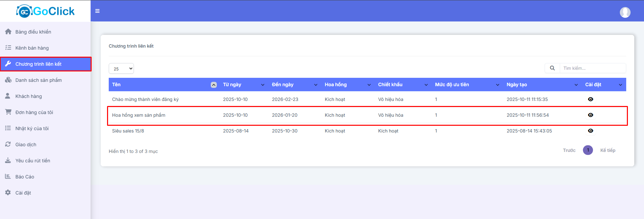
Task: Click the hamburger menu icon in header
Action: tap(97, 11)
